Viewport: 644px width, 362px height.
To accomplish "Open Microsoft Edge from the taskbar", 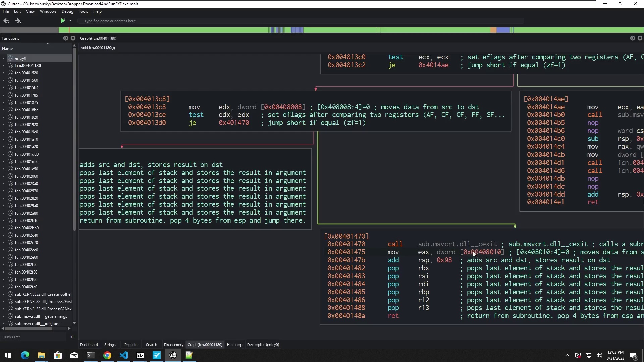I will click(x=25, y=355).
